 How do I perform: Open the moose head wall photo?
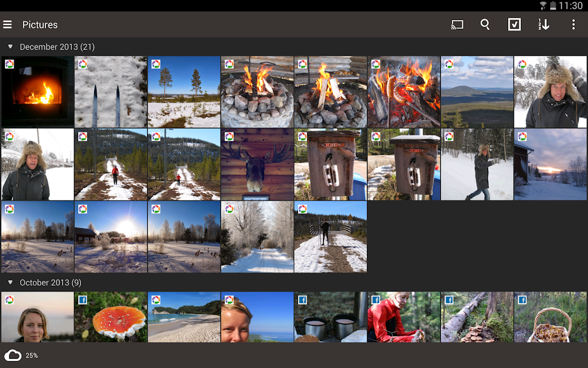click(257, 164)
